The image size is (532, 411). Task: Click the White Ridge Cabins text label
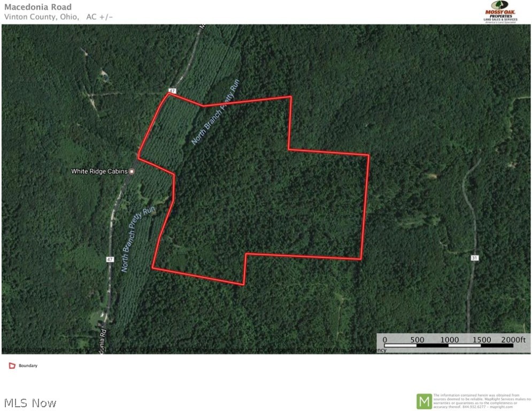point(99,172)
